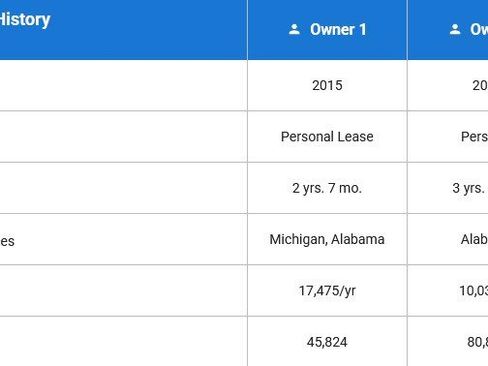The height and width of the screenshot is (366, 488).
Task: Select the 2 yrs. 7 mo. ownership length
Action: [327, 188]
